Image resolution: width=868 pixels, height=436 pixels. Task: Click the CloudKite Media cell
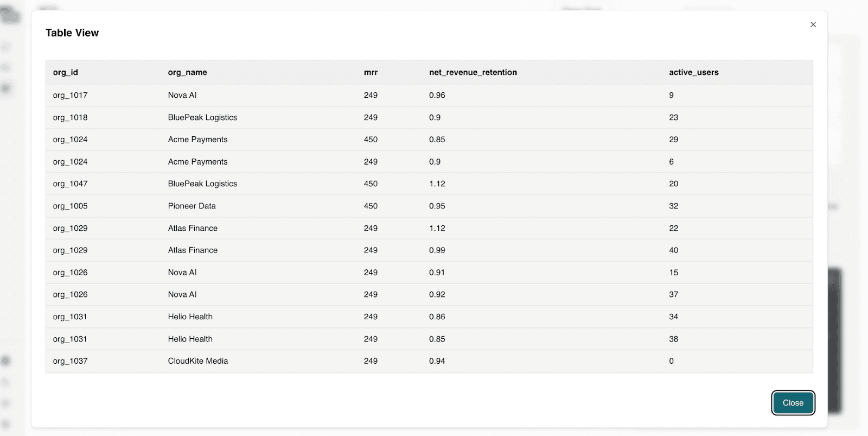pos(198,361)
